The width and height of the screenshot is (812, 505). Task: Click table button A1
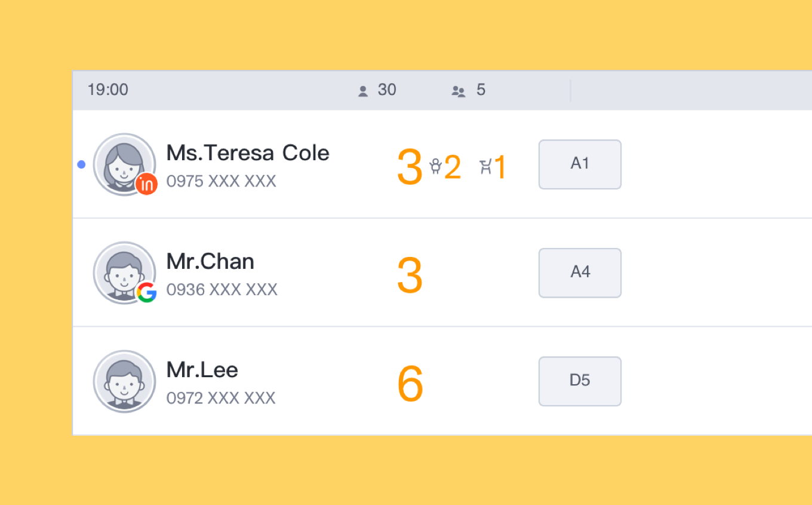[x=580, y=164]
